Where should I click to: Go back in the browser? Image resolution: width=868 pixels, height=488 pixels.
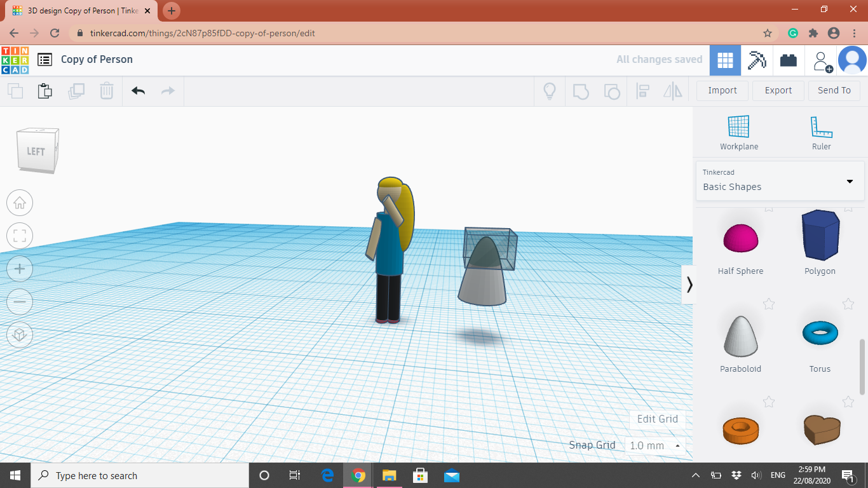pos(14,33)
